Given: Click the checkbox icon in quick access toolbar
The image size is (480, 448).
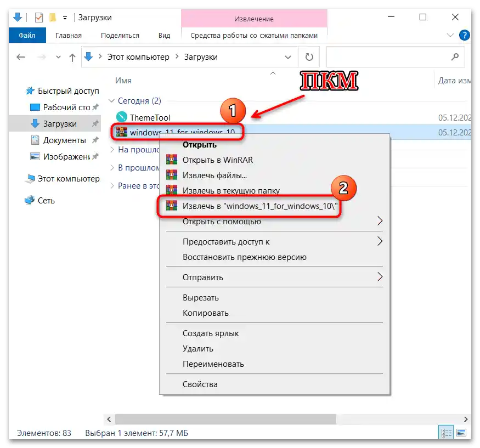Looking at the screenshot, I should click(x=38, y=17).
